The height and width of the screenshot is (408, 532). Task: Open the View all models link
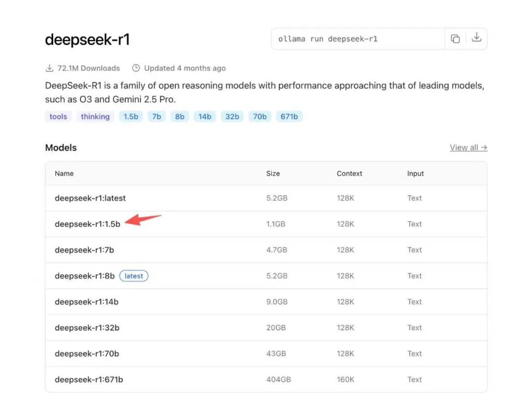tap(468, 148)
